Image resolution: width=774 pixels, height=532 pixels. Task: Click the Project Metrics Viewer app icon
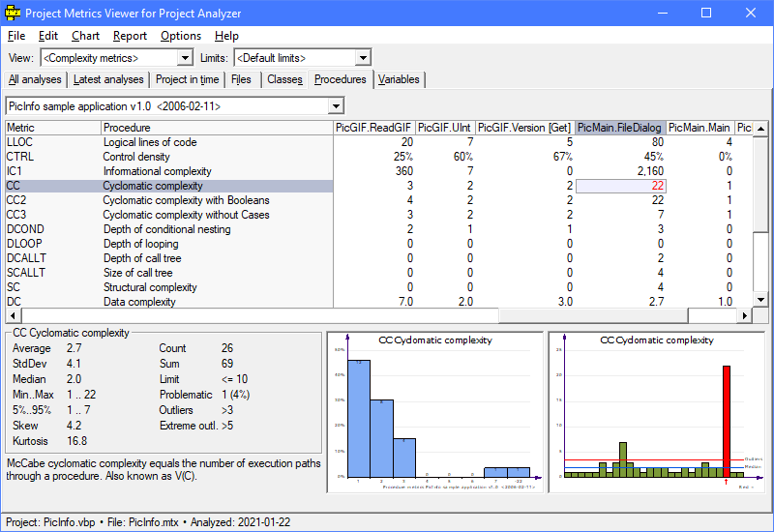pos(13,14)
